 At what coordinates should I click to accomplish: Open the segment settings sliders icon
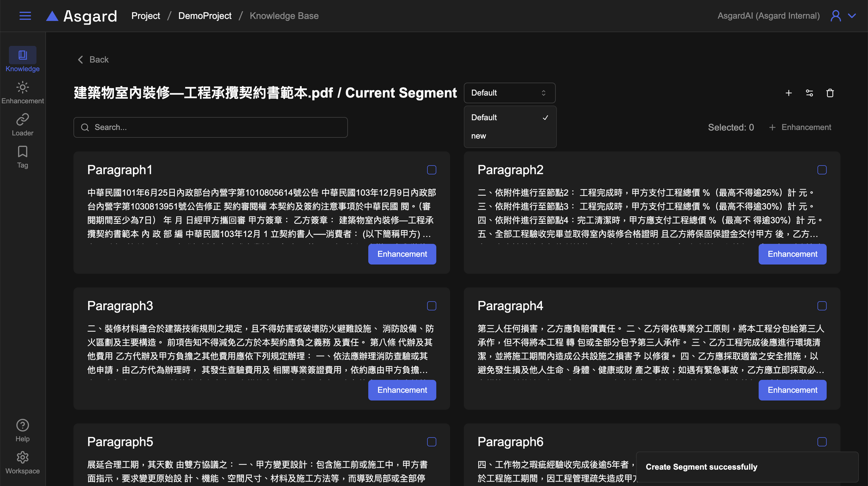coord(809,93)
